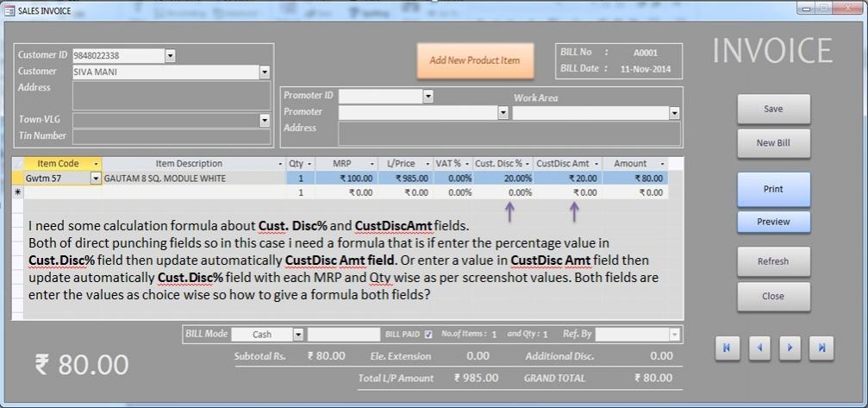Screen dimensions: 868x408
Task: Click Add New Product Item button
Action: (x=475, y=60)
